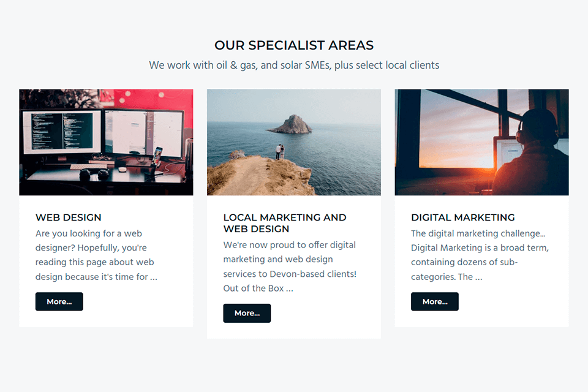Click the 'We're now proud to offer' excerpt text
The width and height of the screenshot is (588, 392).
tap(290, 266)
